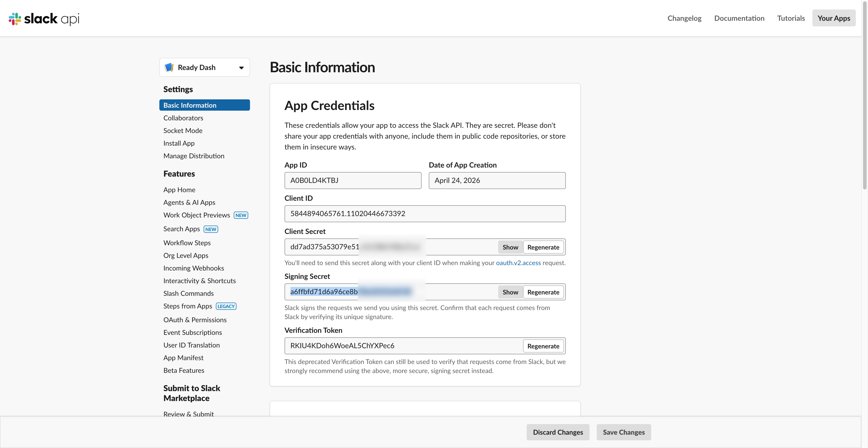Click the App ID field

pyautogui.click(x=353, y=180)
